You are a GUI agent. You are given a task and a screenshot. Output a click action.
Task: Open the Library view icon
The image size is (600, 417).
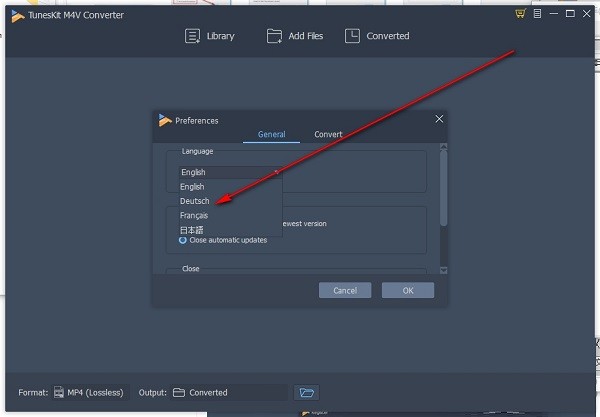[x=193, y=36]
